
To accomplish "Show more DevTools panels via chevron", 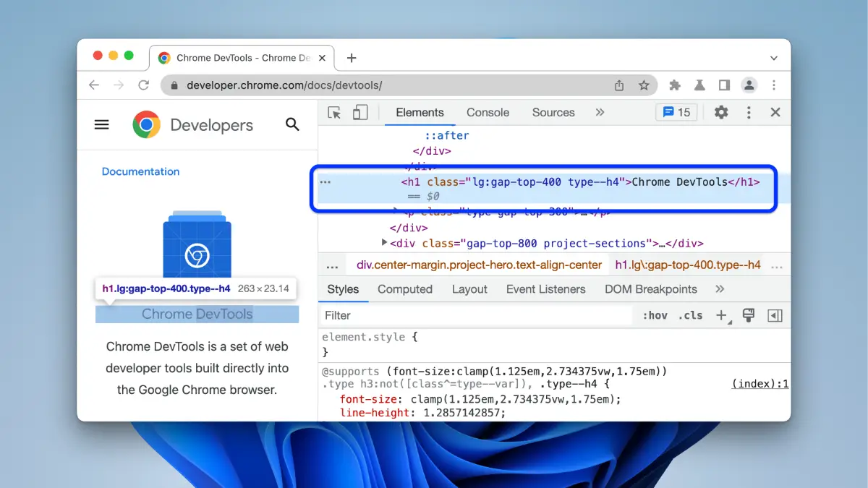I will [x=600, y=112].
